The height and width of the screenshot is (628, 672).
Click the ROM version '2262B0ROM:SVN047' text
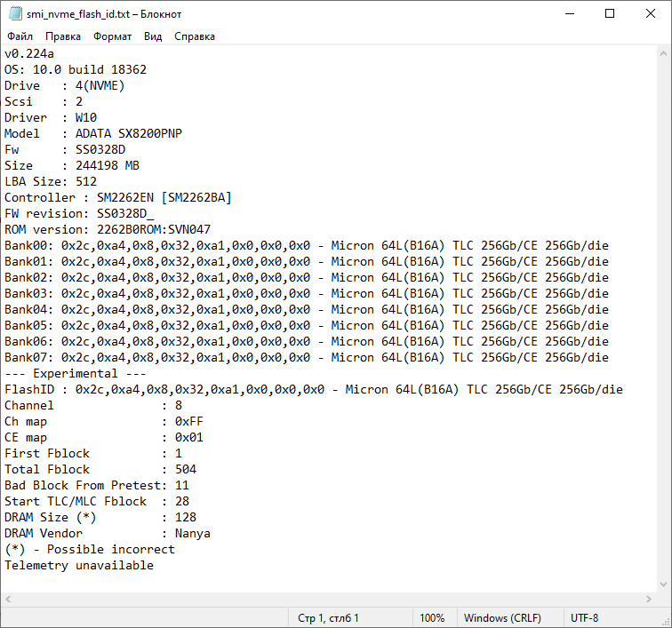(x=154, y=229)
